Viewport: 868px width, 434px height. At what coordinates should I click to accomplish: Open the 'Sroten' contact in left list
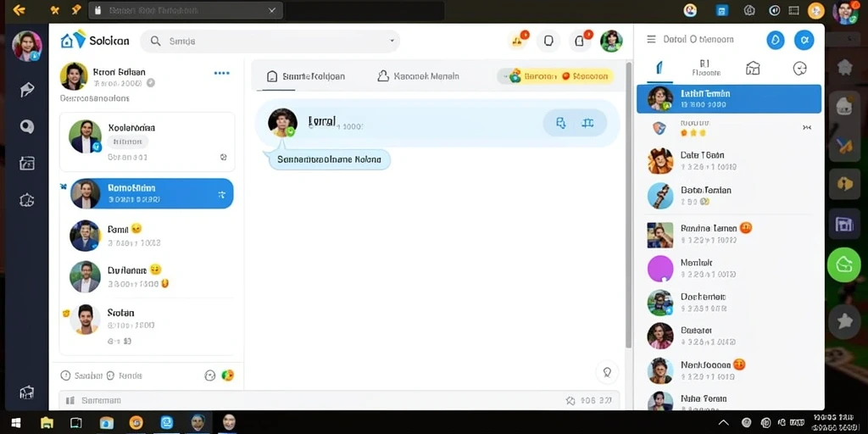coord(147,325)
